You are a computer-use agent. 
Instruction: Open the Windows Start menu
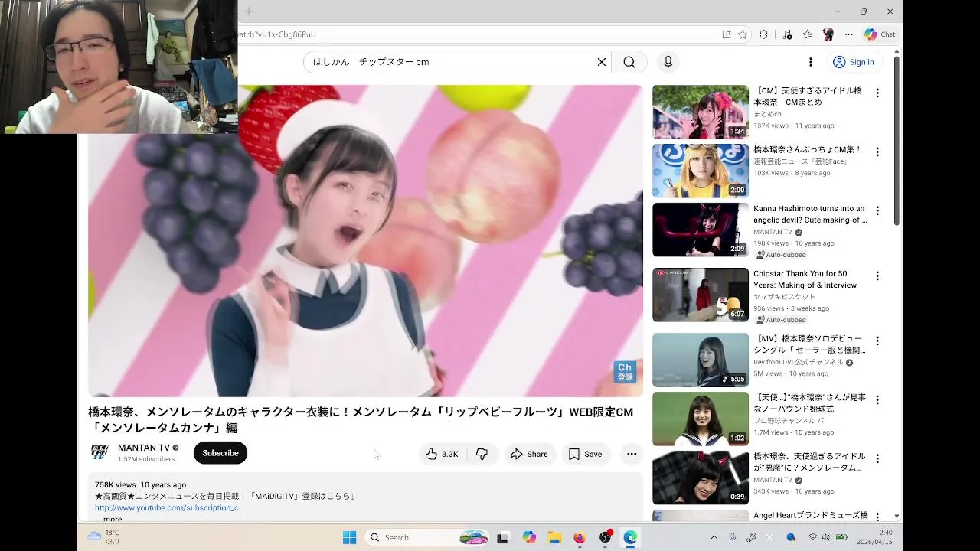point(349,537)
